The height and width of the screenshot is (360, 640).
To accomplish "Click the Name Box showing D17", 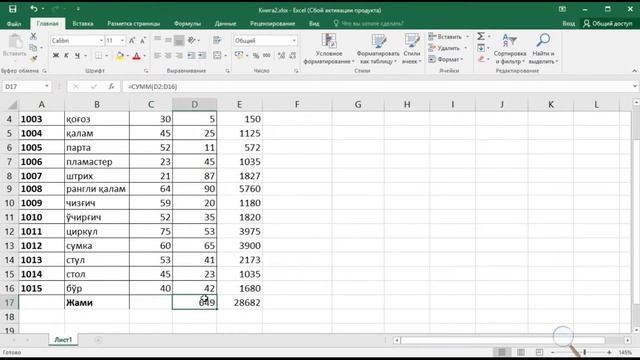I will [x=27, y=87].
